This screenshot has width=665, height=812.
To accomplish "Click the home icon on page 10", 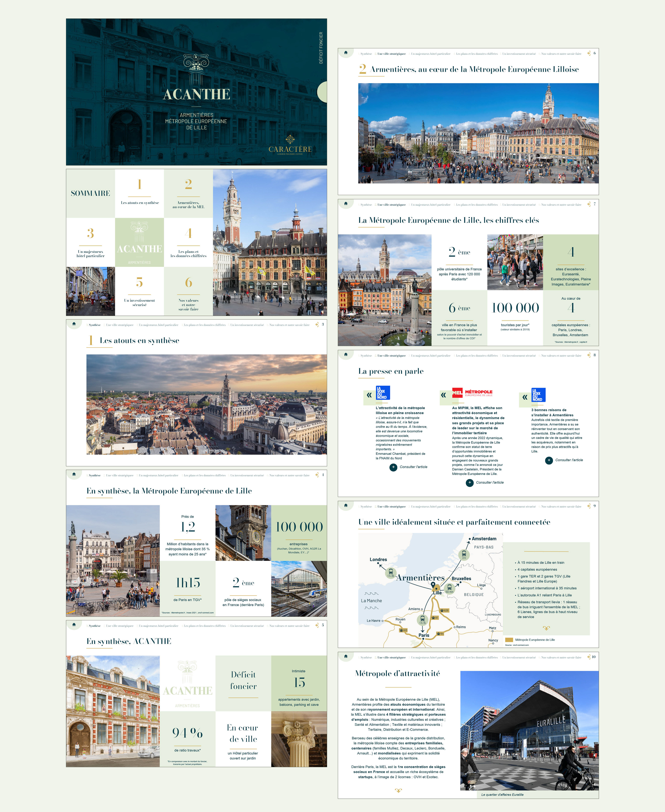I will 345,656.
